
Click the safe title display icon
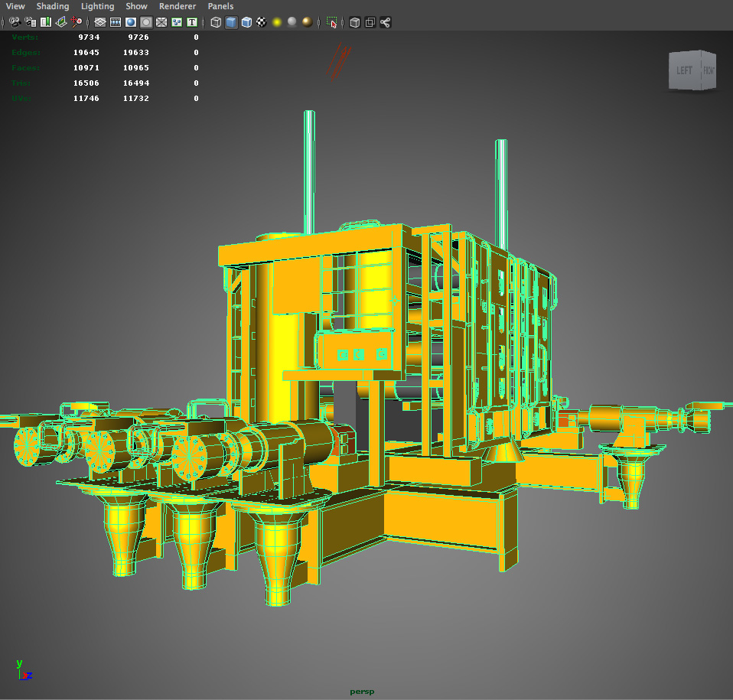point(191,22)
